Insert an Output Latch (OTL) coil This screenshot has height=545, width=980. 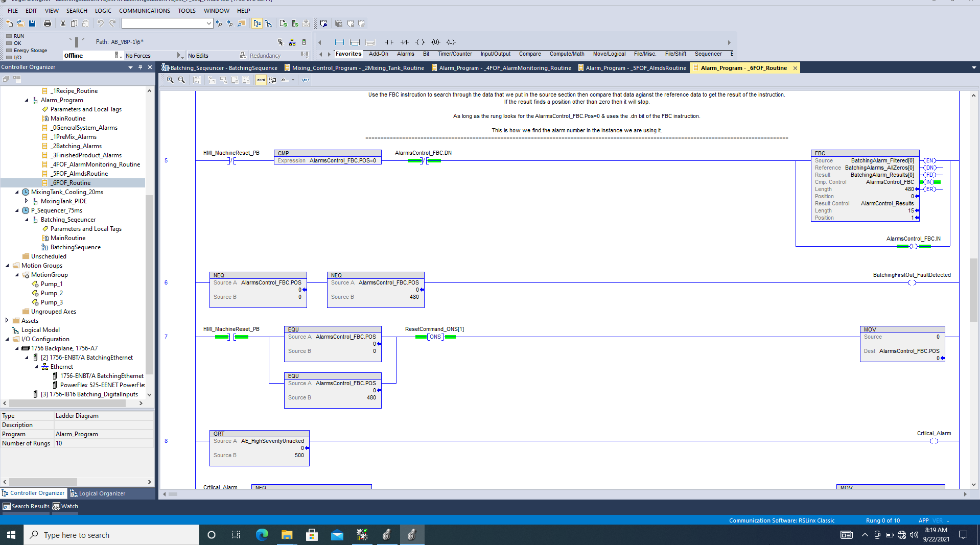[451, 42]
